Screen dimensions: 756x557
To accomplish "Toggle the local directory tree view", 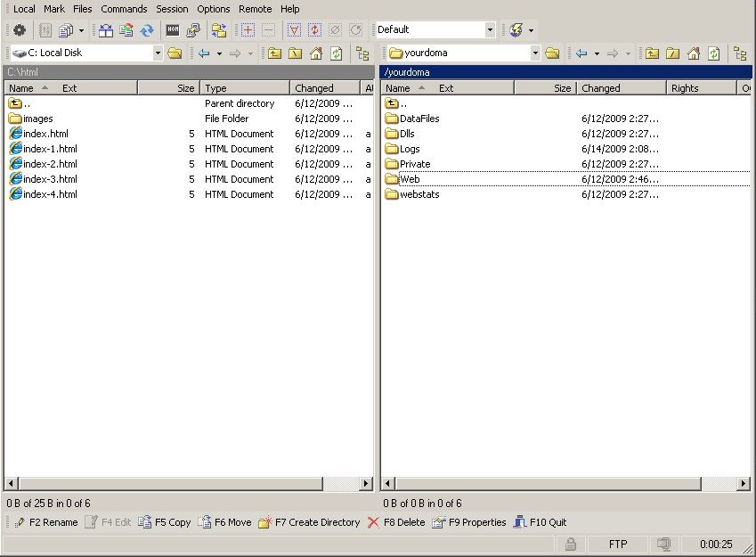I will 362,53.
